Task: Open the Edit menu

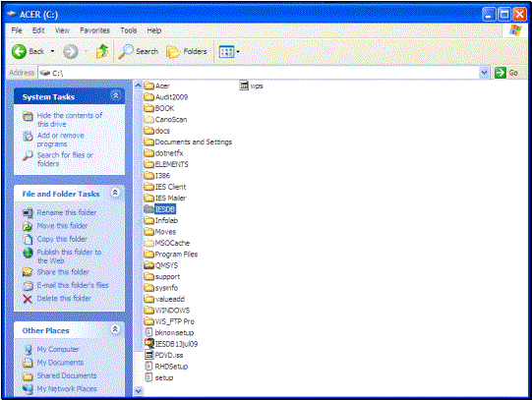Action: coord(38,30)
